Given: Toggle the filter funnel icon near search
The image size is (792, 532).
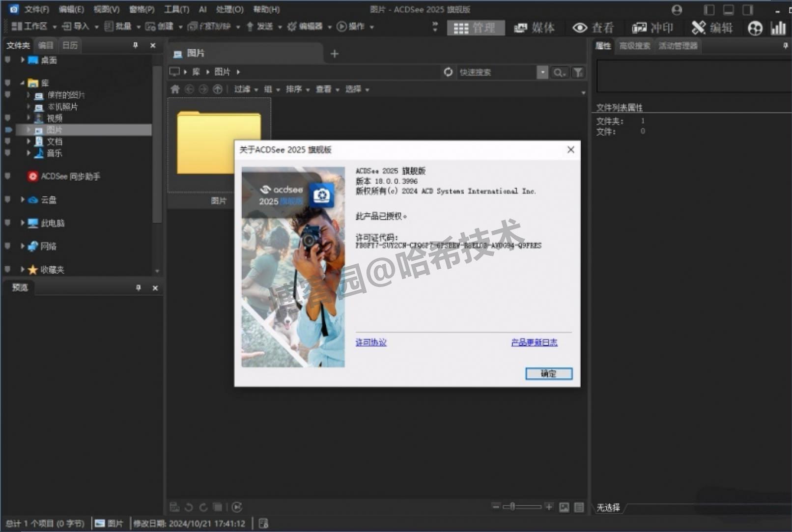Looking at the screenshot, I should [x=578, y=72].
